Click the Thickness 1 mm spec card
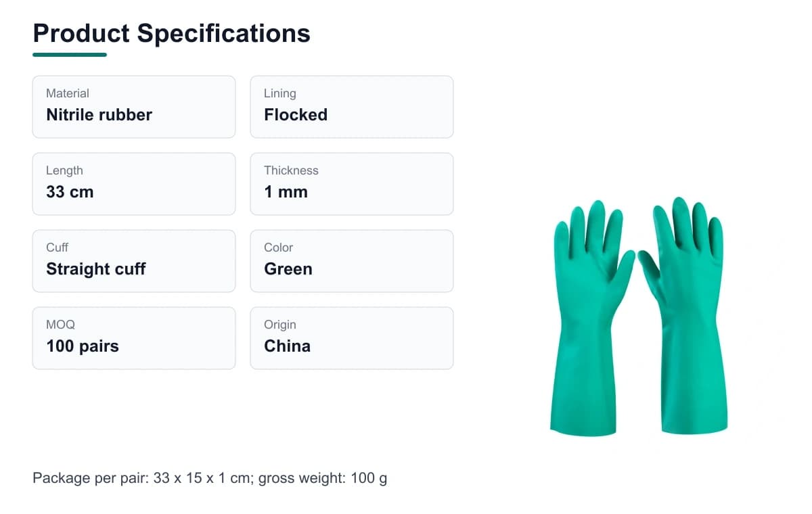Screen dimensions: 812x514 click(x=352, y=184)
